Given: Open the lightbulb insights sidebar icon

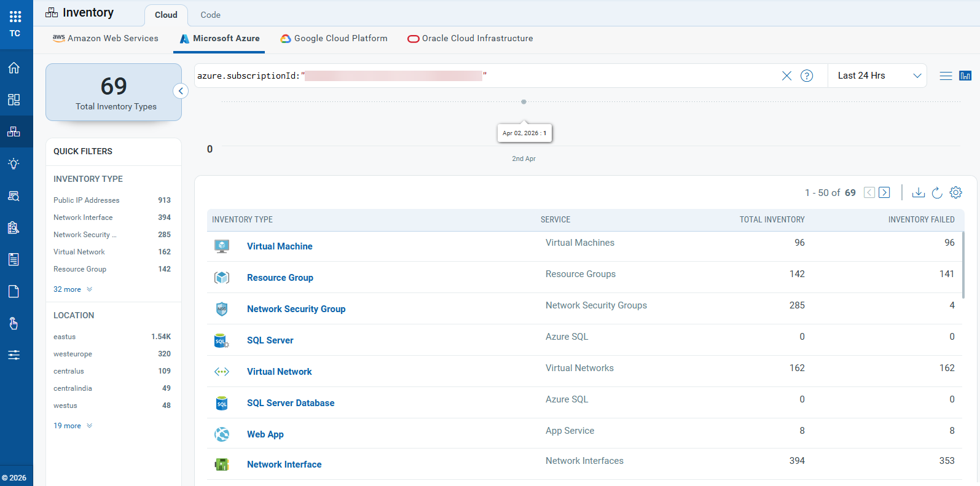Looking at the screenshot, I should point(14,163).
